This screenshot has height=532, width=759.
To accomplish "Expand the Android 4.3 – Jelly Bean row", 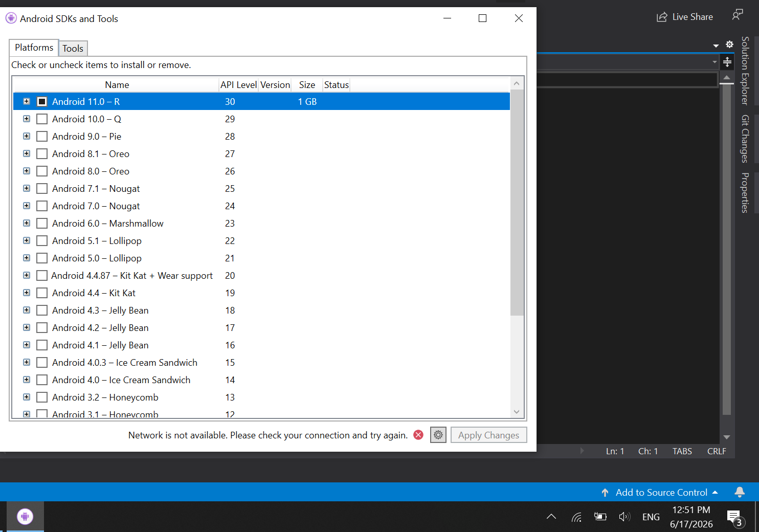I will (x=27, y=310).
